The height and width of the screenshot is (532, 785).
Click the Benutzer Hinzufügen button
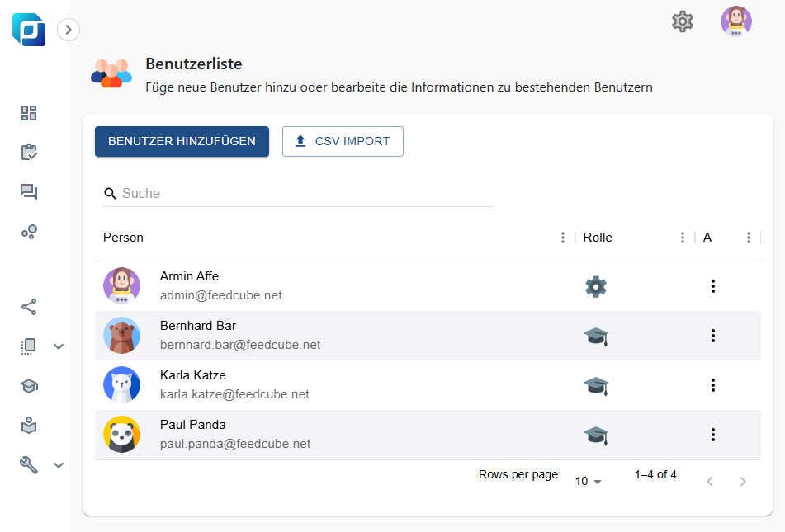pos(182,141)
